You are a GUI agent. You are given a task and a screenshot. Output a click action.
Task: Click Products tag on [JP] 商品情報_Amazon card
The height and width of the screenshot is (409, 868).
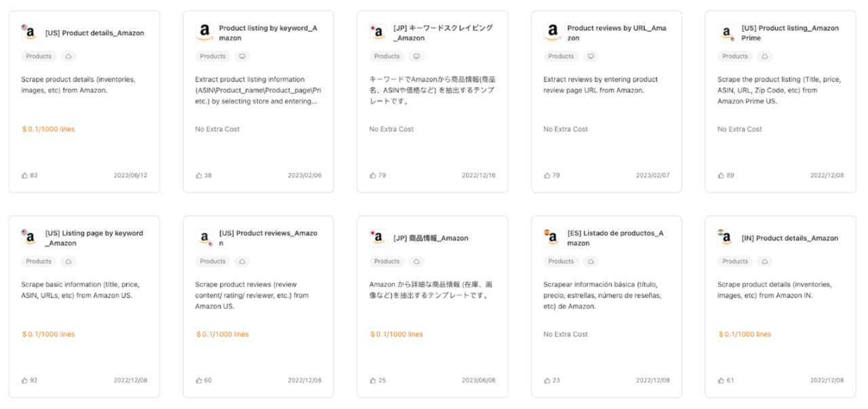[387, 261]
